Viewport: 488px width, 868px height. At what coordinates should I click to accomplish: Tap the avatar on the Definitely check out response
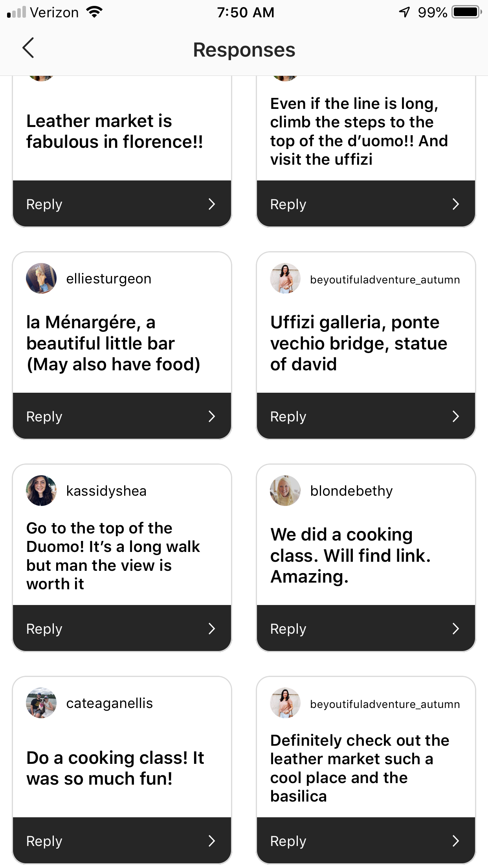[285, 703]
